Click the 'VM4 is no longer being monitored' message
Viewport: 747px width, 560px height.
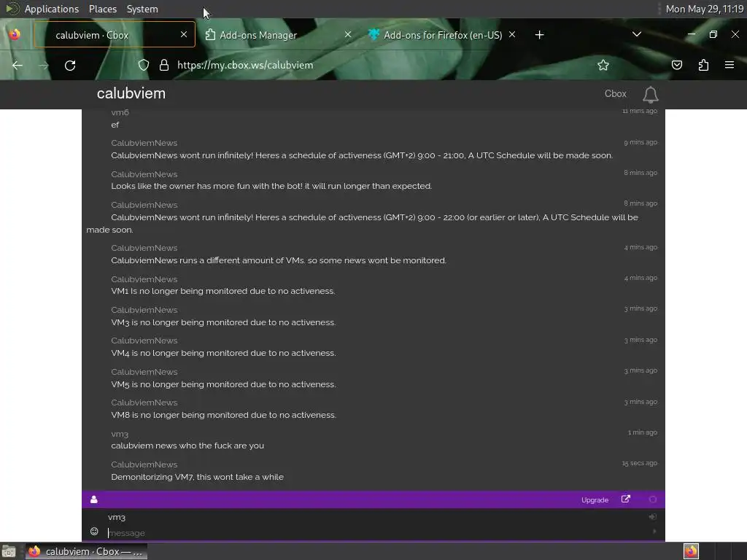[x=223, y=353]
